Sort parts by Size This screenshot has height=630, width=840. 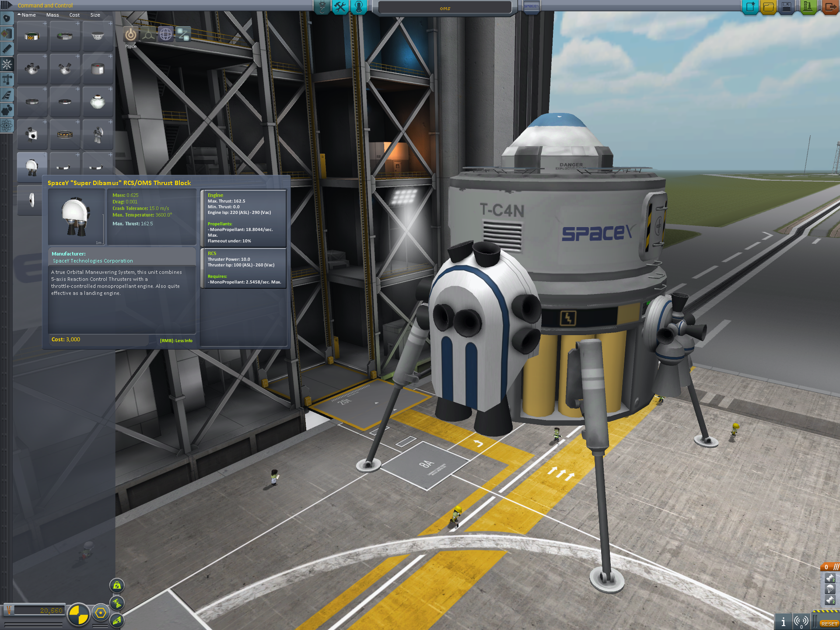pyautogui.click(x=95, y=15)
